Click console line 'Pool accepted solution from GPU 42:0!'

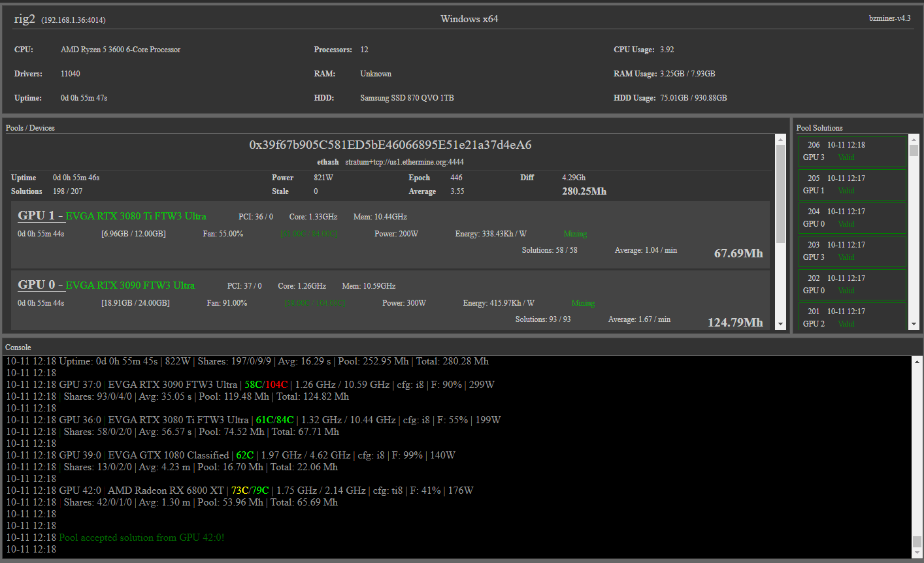(x=142, y=538)
